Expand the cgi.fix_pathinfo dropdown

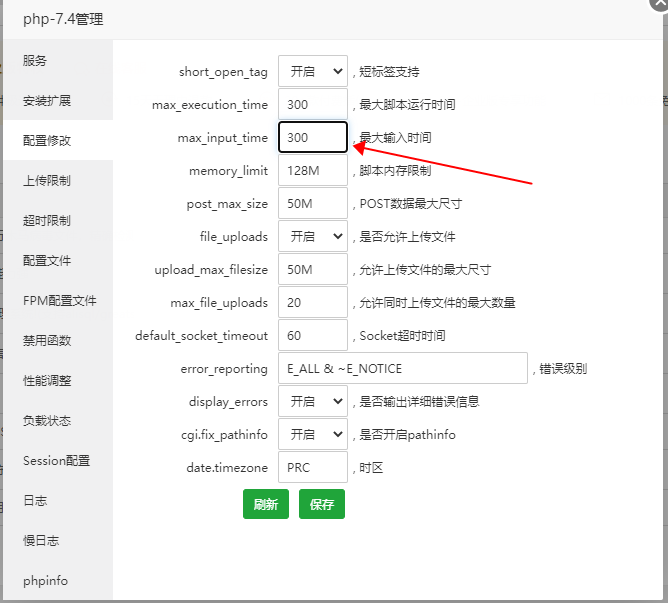click(x=312, y=435)
